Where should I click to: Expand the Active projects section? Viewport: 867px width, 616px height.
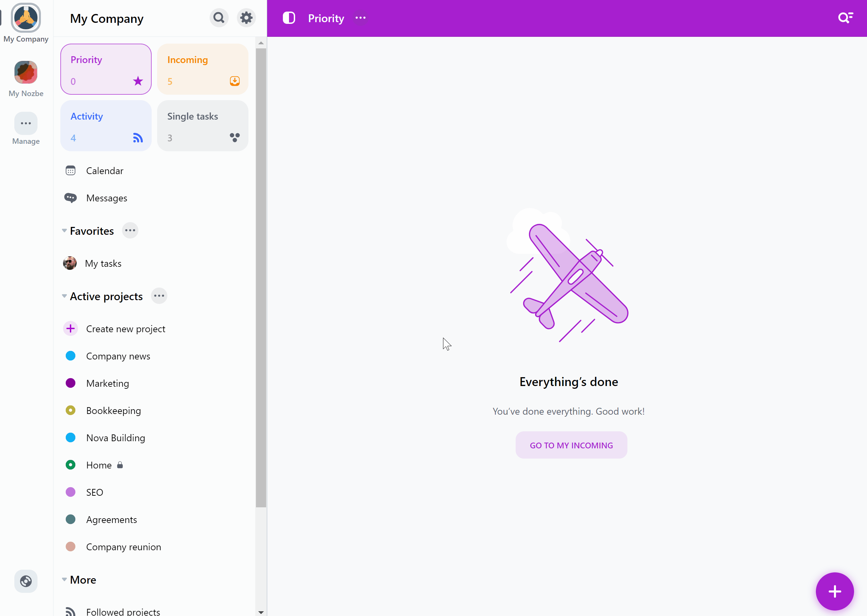(x=64, y=296)
